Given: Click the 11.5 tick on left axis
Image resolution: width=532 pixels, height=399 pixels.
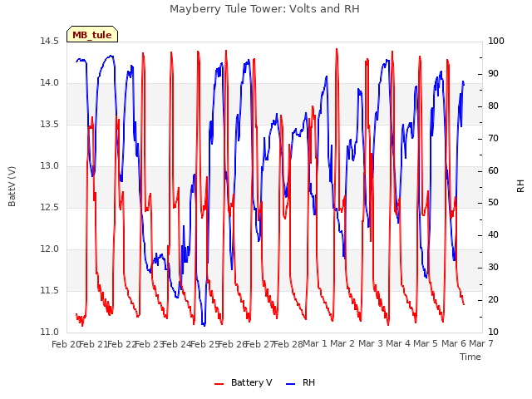Looking at the screenshot, I should [50, 290].
